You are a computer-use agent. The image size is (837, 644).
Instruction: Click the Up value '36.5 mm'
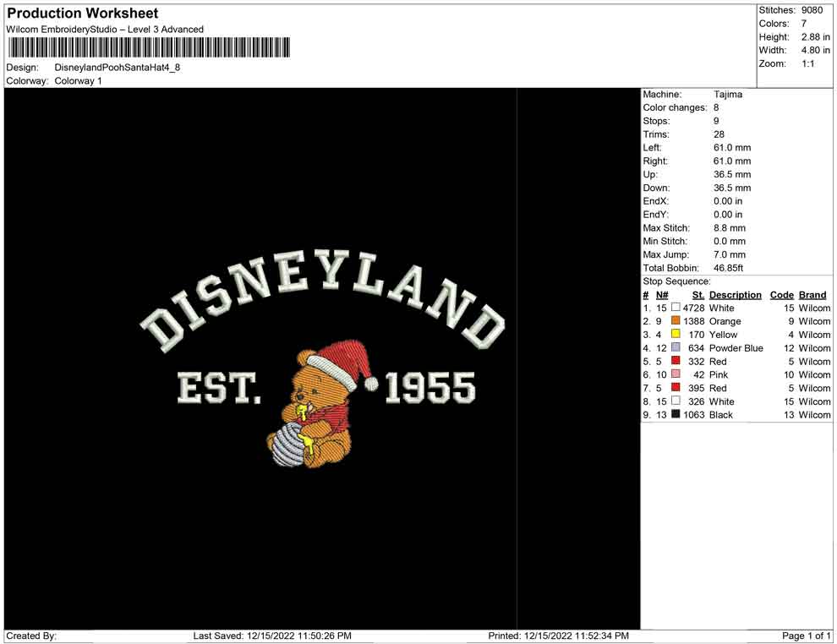[x=732, y=174]
